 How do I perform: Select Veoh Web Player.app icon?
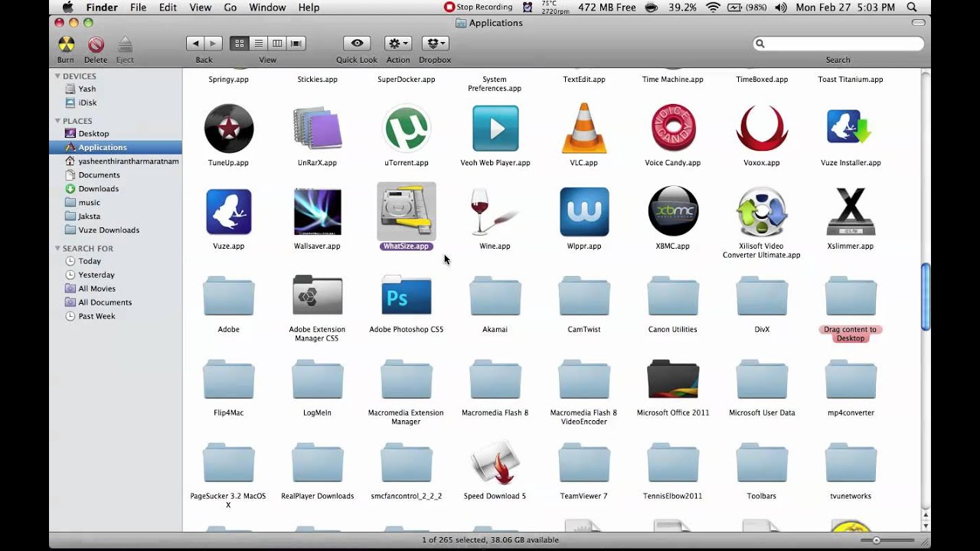point(495,129)
